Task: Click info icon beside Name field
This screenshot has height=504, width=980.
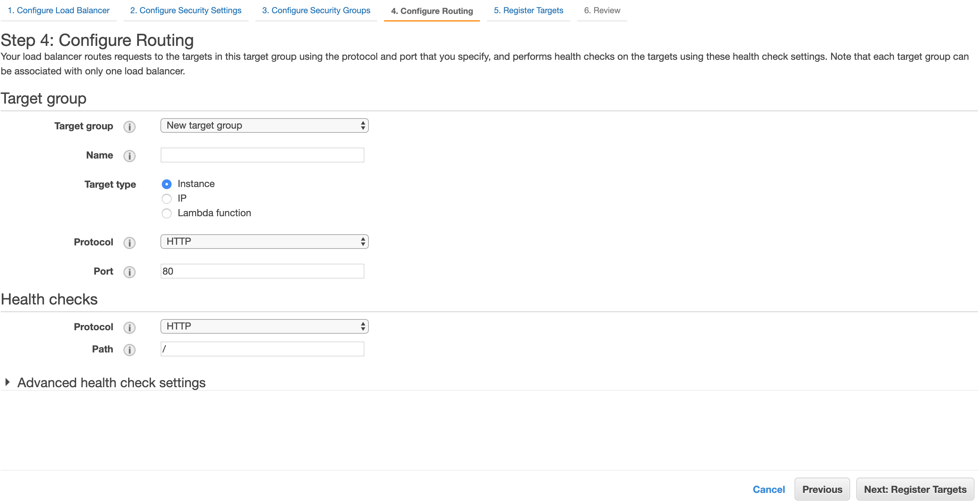Action: (129, 156)
